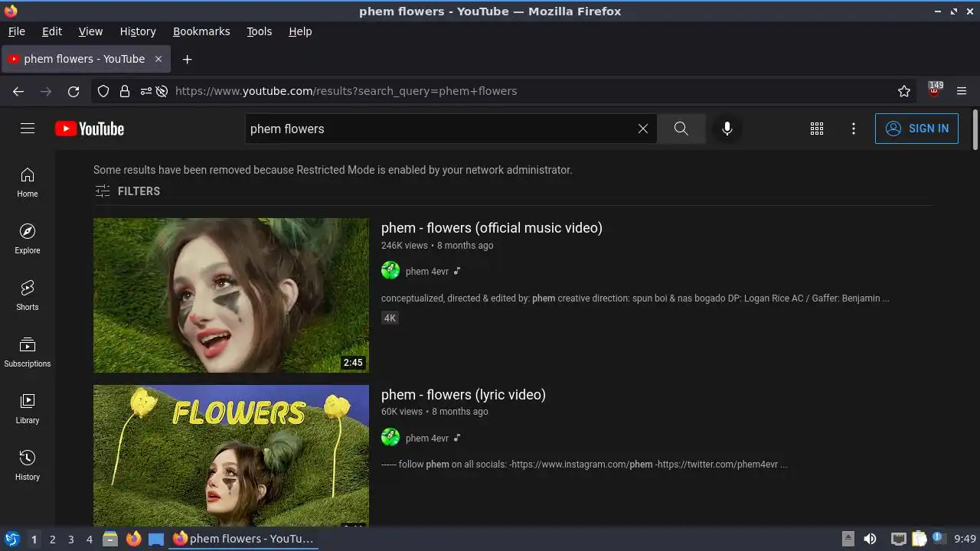
Task: Click the 4K badge on official video
Action: pyautogui.click(x=390, y=318)
